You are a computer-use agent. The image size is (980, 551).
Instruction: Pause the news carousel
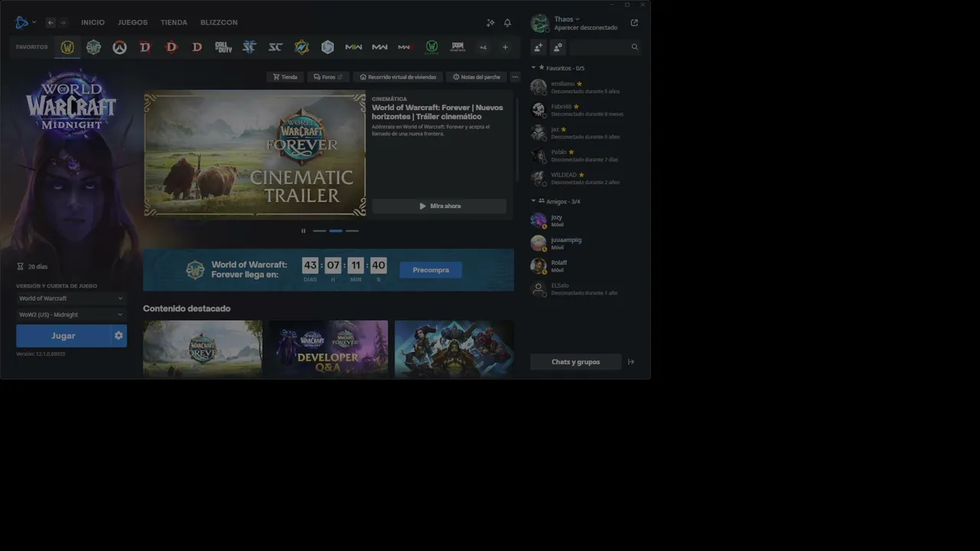coord(303,230)
